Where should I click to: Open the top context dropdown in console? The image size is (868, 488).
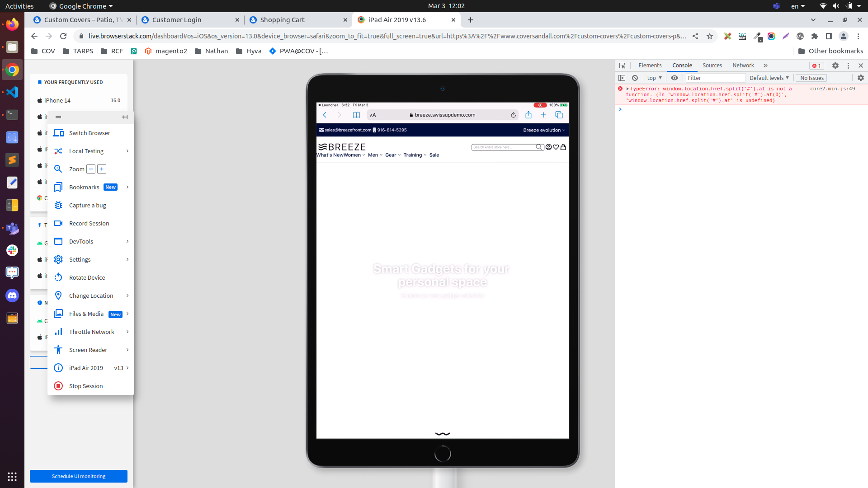tap(654, 78)
